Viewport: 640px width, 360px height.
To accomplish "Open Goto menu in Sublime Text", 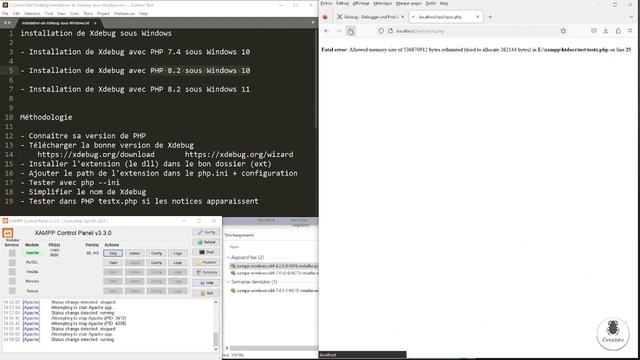I will point(74,13).
